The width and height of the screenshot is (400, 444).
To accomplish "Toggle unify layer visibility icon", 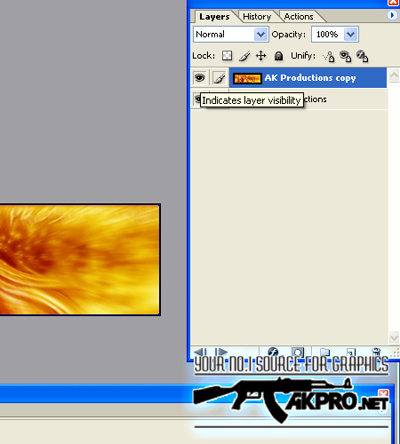I will tap(345, 56).
